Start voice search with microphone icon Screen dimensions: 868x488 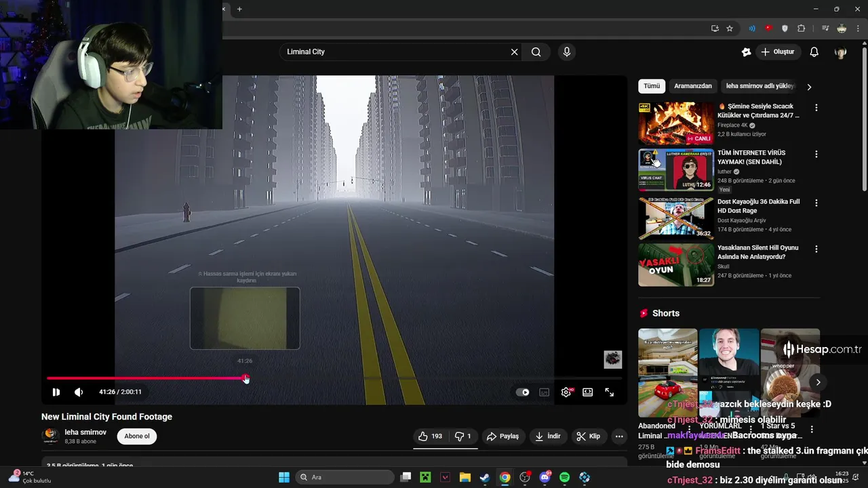point(567,52)
